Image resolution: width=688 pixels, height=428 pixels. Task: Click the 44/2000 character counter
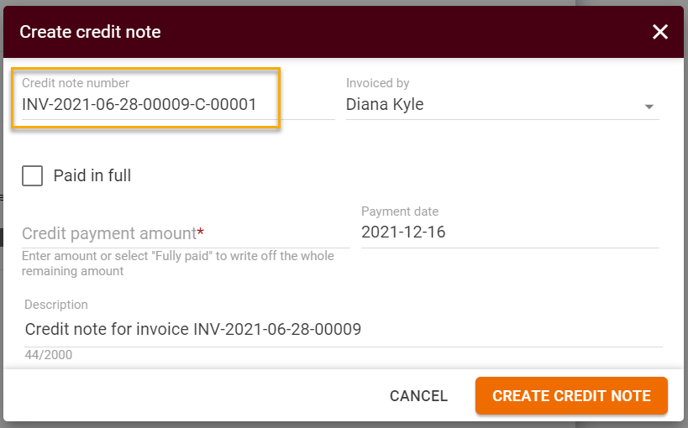coord(48,355)
